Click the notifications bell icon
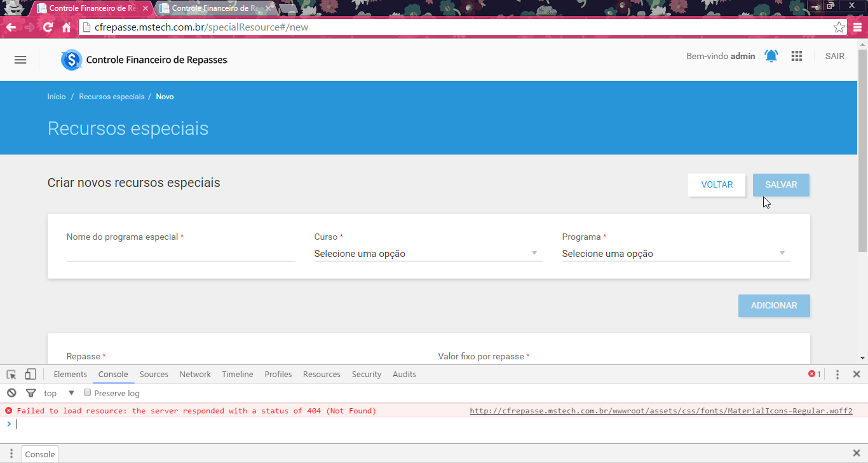Image resolution: width=868 pixels, height=463 pixels. [x=771, y=56]
